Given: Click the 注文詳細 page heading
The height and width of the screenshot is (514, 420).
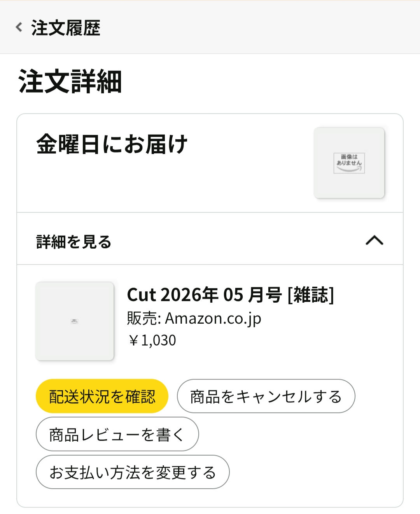Looking at the screenshot, I should tap(70, 82).
